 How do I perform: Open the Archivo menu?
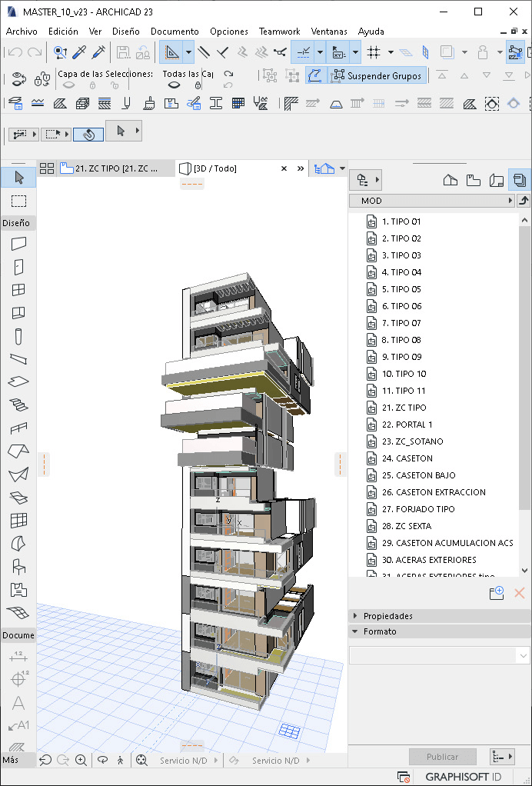click(22, 31)
